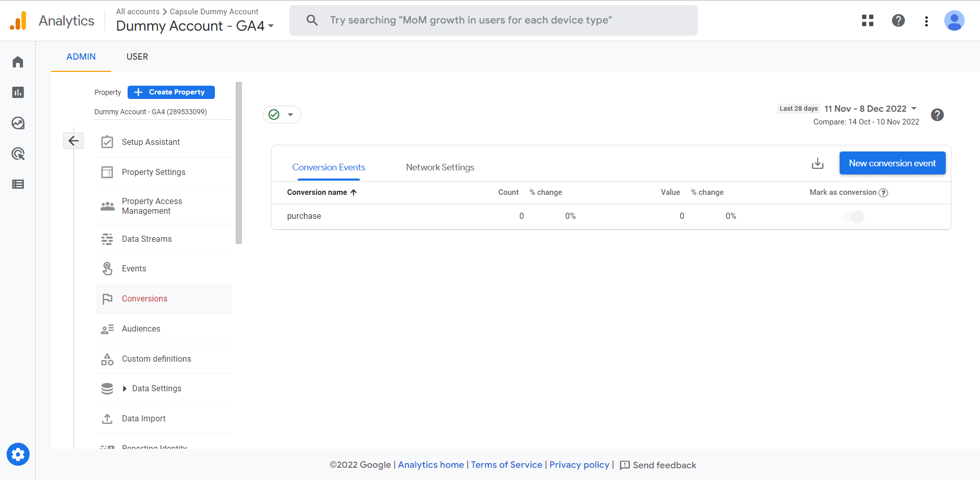Open Conversions menu item label
This screenshot has height=480, width=980.
[x=144, y=299]
